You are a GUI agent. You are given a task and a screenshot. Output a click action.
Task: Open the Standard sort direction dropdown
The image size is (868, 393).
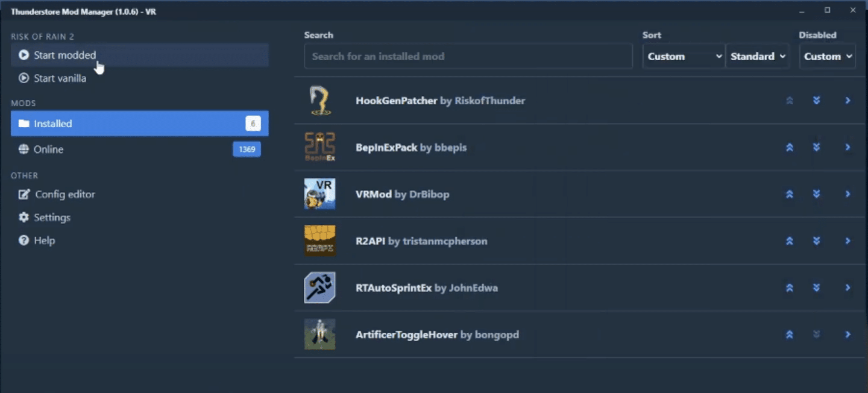[x=757, y=56]
